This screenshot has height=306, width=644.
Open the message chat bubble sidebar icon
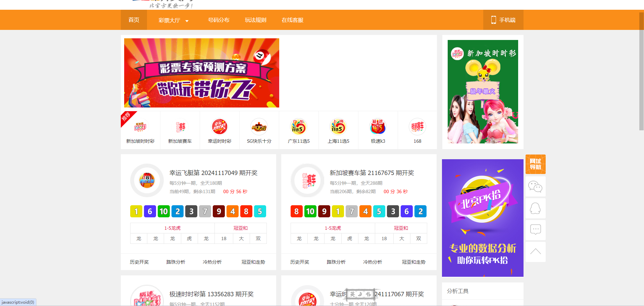(x=535, y=230)
